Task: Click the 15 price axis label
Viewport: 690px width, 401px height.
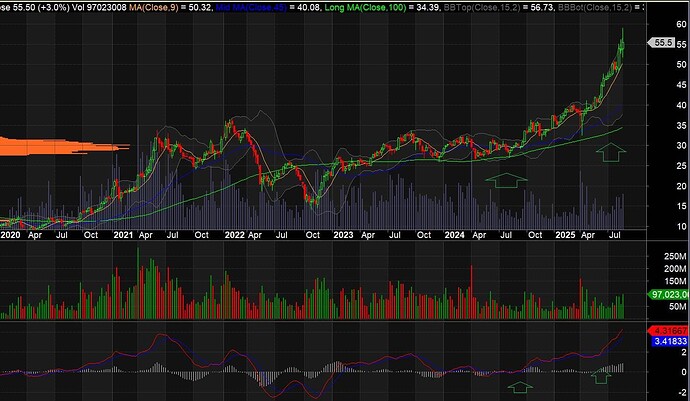Action: point(682,206)
